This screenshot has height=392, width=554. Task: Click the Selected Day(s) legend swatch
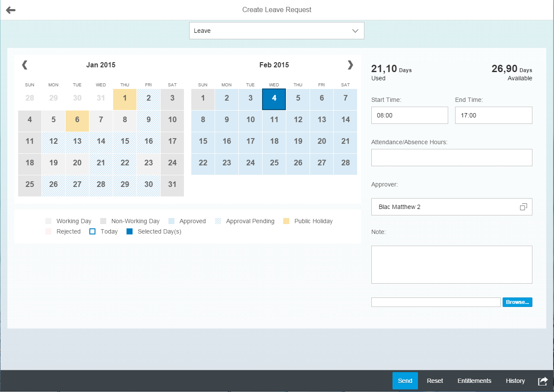130,231
